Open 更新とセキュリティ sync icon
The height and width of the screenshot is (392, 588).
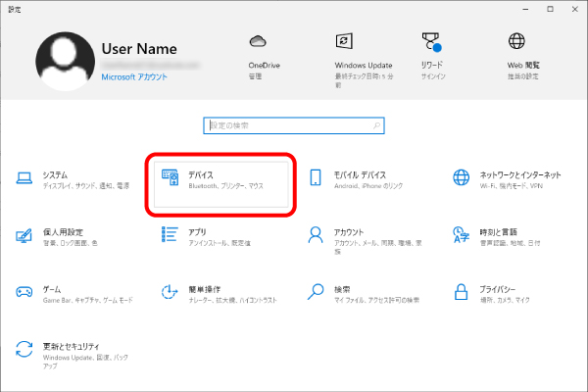tap(24, 349)
